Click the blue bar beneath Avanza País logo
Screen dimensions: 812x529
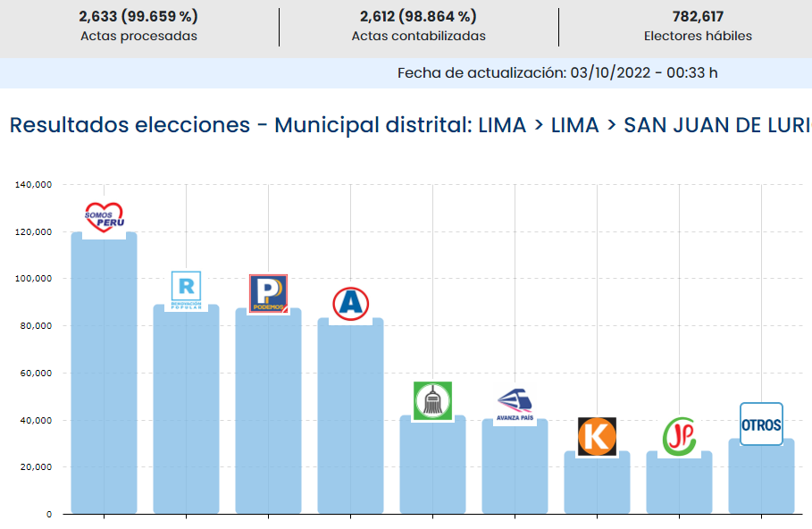515,469
